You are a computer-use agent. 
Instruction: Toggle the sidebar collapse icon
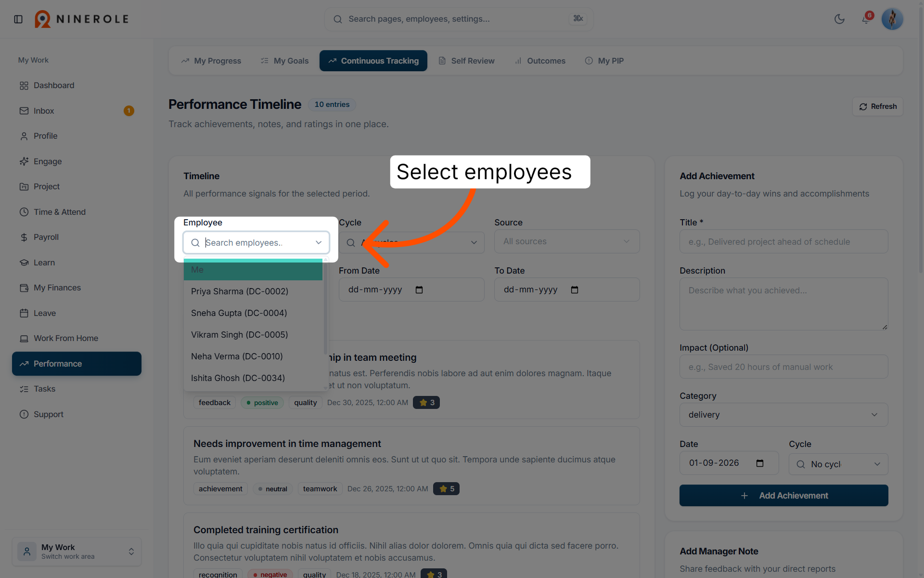[18, 19]
